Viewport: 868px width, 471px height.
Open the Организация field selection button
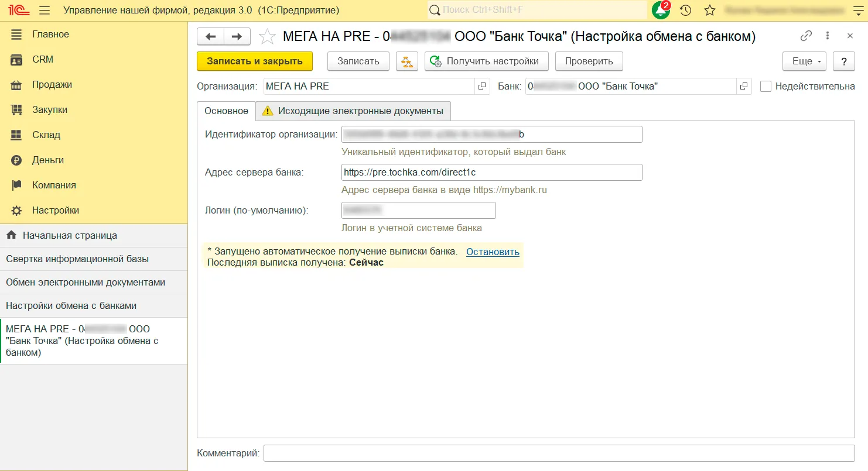click(x=482, y=87)
